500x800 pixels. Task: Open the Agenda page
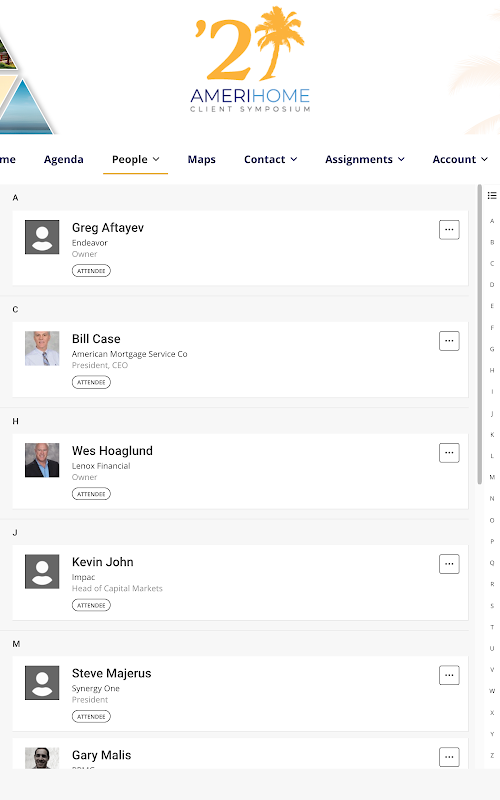(x=64, y=160)
